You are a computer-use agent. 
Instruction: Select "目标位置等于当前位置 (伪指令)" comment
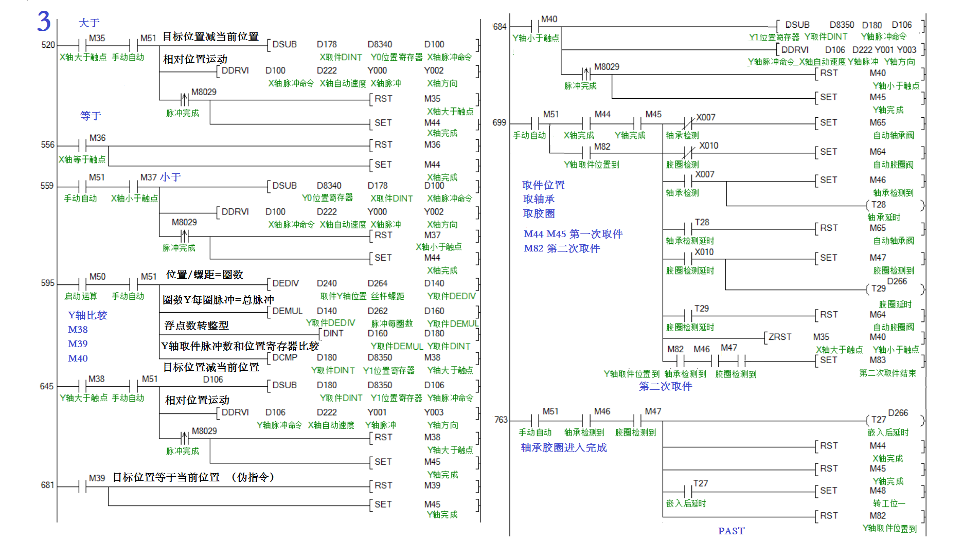click(x=194, y=477)
